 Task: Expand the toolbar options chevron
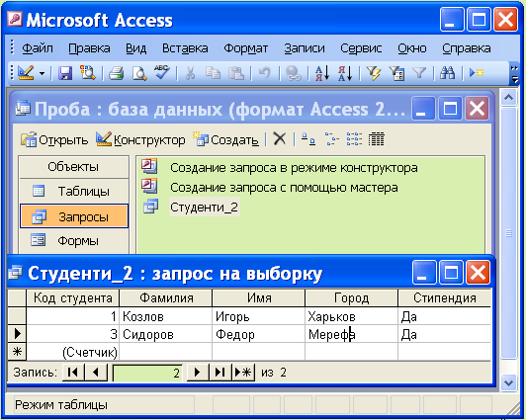(514, 73)
